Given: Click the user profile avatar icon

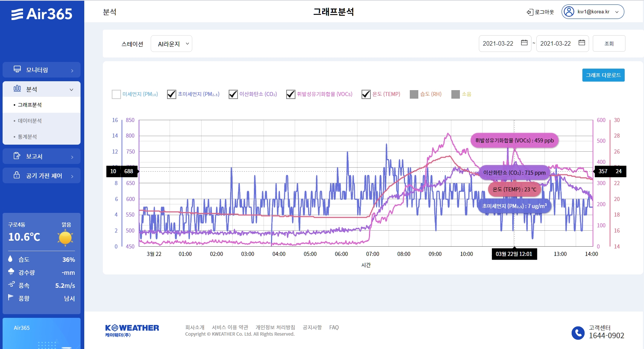Looking at the screenshot, I should (x=569, y=12).
